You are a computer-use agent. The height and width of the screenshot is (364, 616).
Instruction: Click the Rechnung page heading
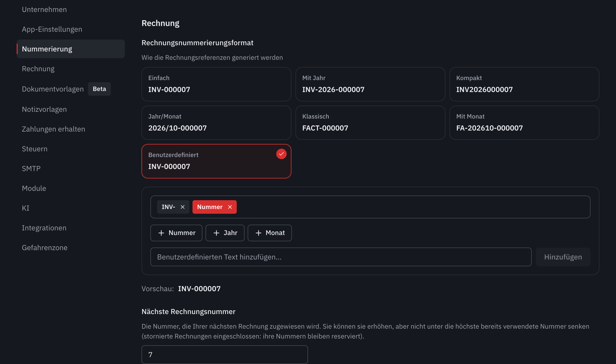click(x=161, y=23)
